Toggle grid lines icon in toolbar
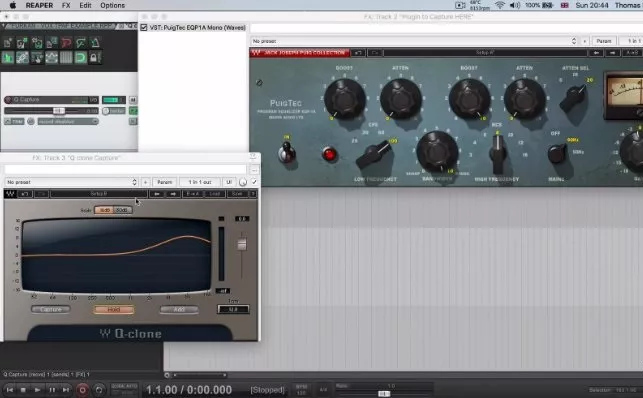Image resolution: width=643 pixels, height=398 pixels. [x=66, y=57]
